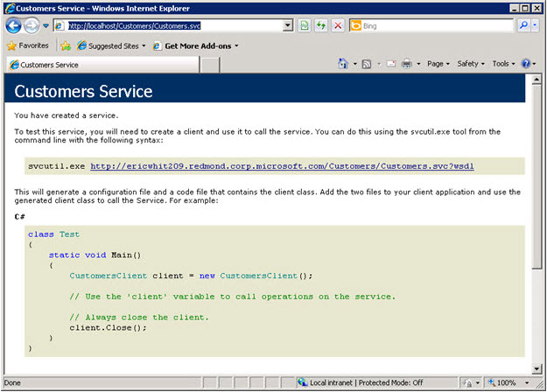Open the Page menu
Viewport: 547px width, 392px height.
[438, 64]
